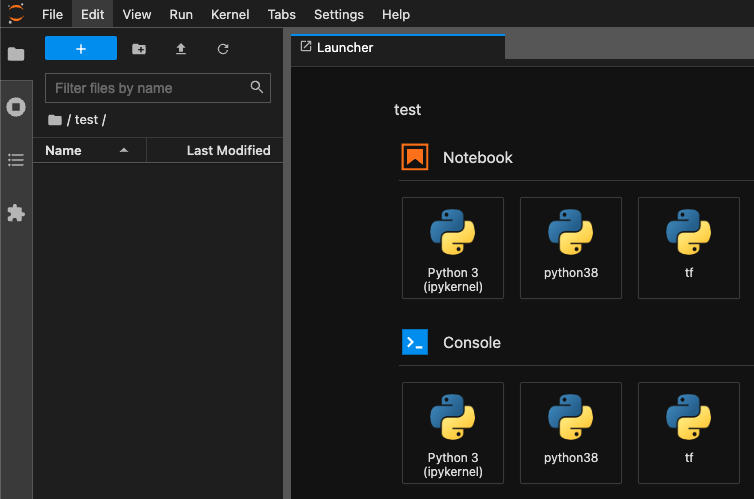Open the Run menu
This screenshot has width=754, height=499.
(x=181, y=14)
